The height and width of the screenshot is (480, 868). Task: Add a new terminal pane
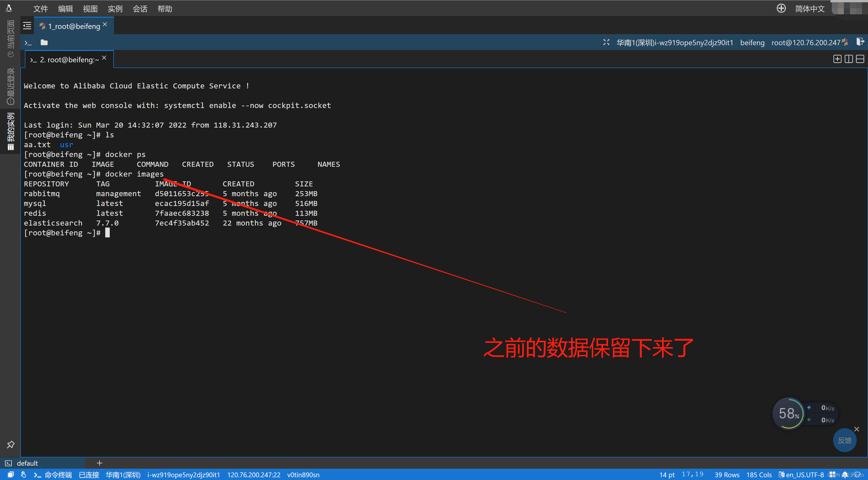tap(837, 59)
